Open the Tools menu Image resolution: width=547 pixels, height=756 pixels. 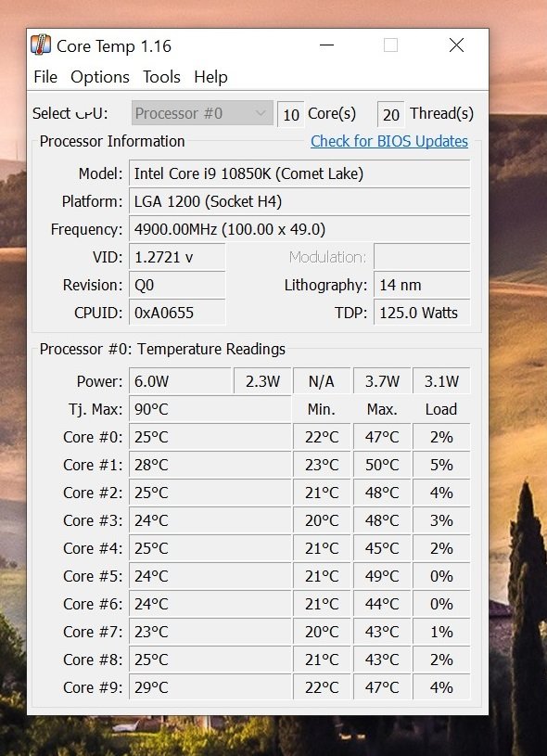click(161, 77)
